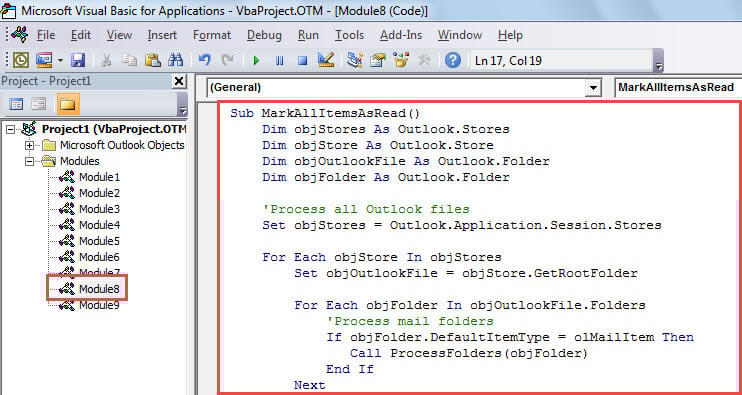Viewport: 742px width, 395px height.
Task: Click the Redo arrow icon
Action: pyautogui.click(x=228, y=61)
